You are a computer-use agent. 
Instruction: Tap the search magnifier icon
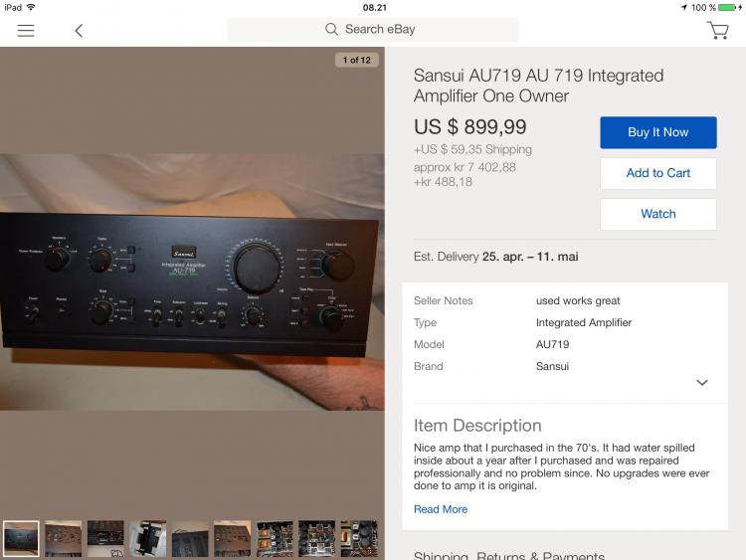(331, 30)
